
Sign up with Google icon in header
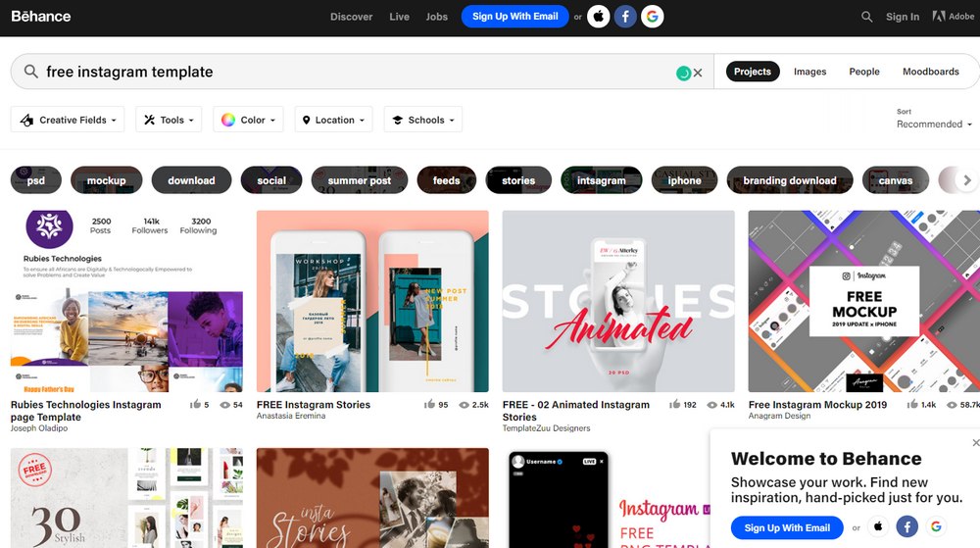pyautogui.click(x=653, y=17)
